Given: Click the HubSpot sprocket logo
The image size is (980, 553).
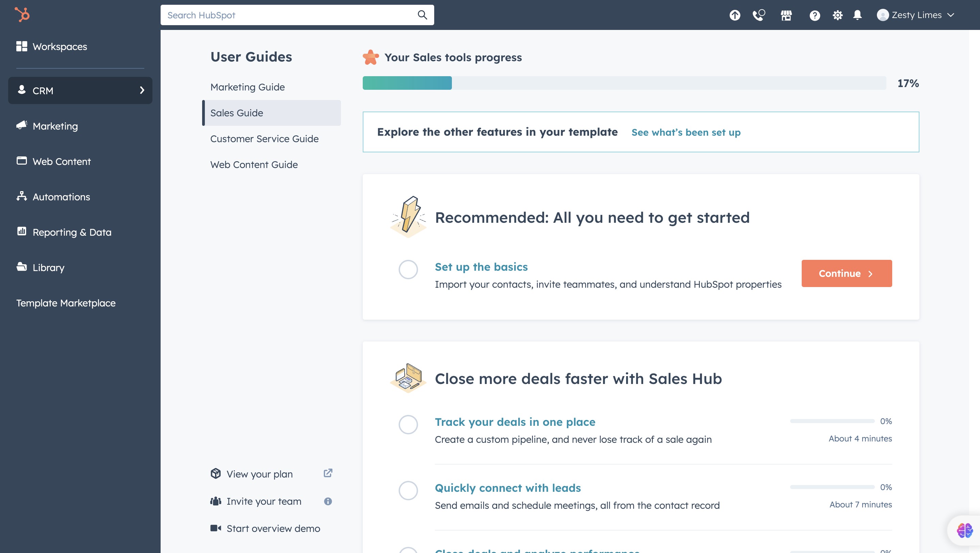Looking at the screenshot, I should pos(22,15).
